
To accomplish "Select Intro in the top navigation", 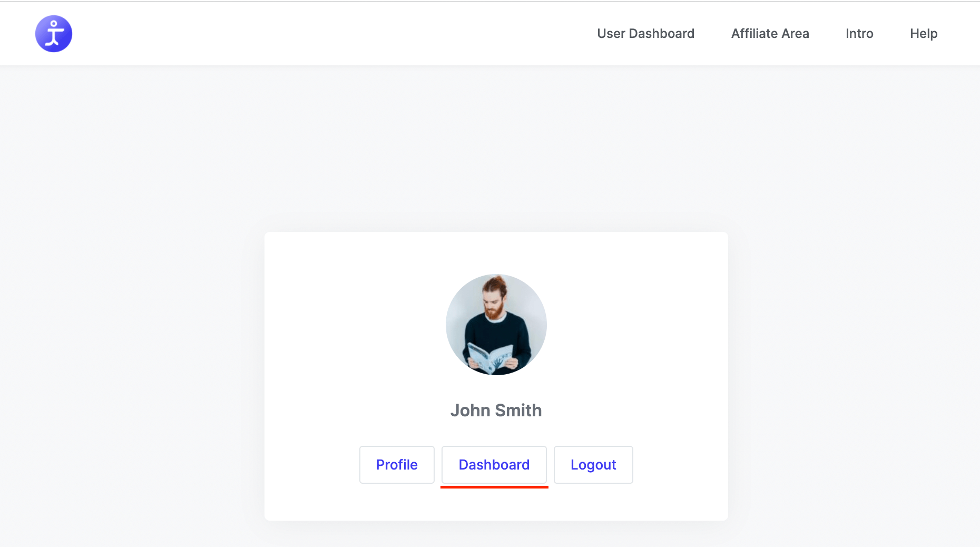I will tap(859, 34).
